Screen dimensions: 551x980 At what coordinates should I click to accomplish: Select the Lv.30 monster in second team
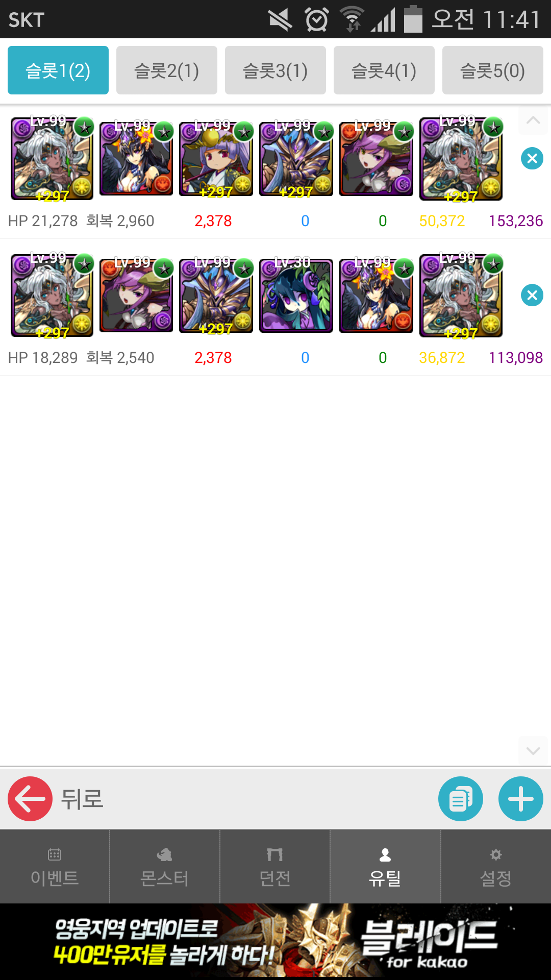pos(296,296)
